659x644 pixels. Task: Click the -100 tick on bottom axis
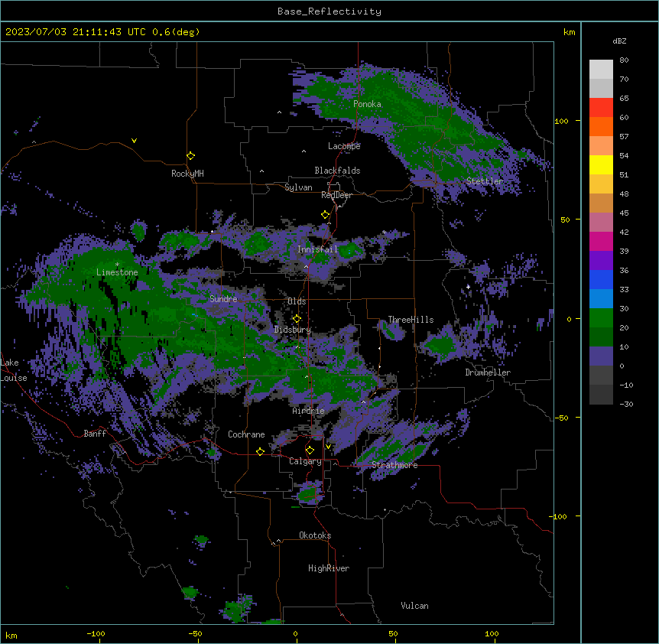pyautogui.click(x=96, y=633)
